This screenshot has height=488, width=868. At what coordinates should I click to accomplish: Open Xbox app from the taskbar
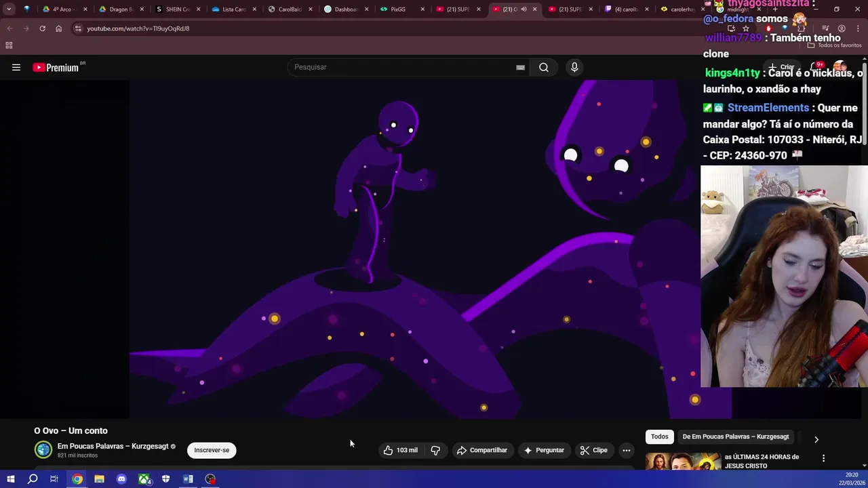click(x=144, y=479)
